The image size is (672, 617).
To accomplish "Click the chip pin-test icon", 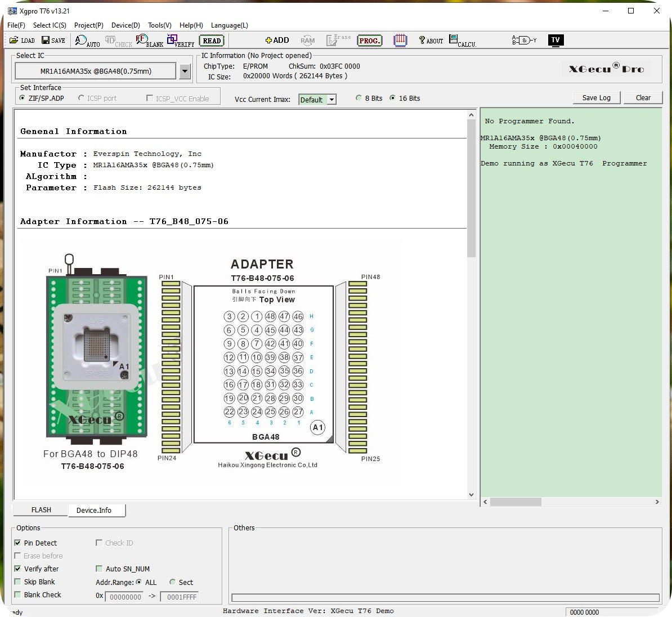I will pos(400,41).
